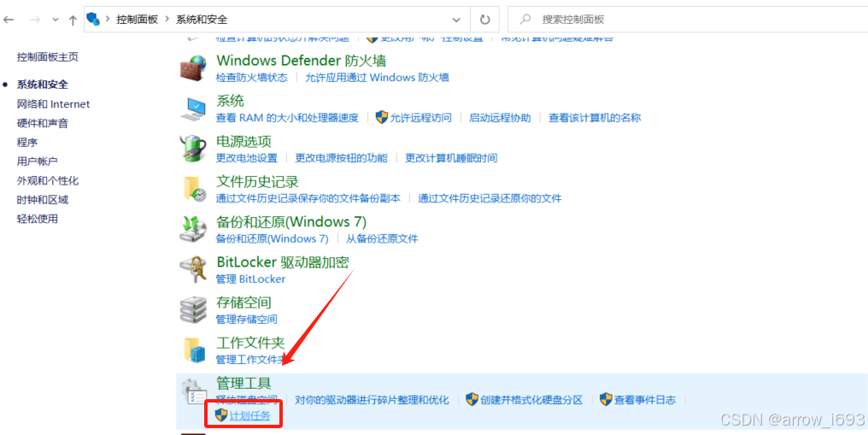Expand the address bar history dropdown
868x435 pixels.
[x=457, y=20]
